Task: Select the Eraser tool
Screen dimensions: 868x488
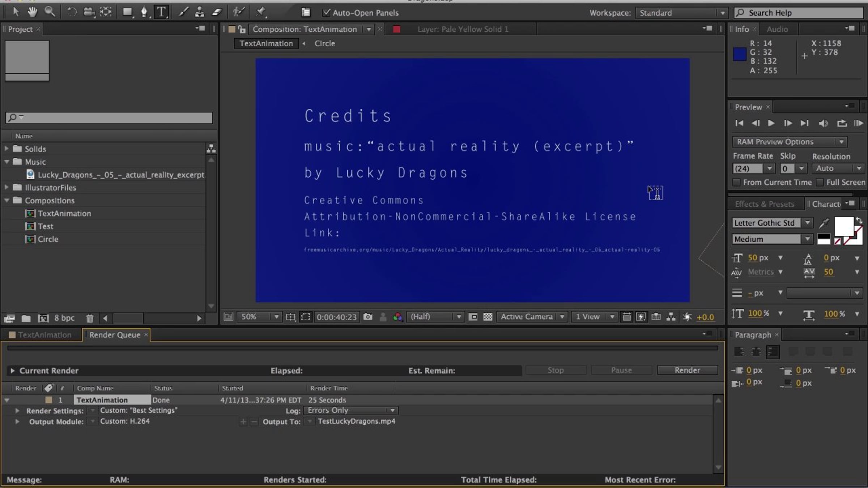Action: 217,12
